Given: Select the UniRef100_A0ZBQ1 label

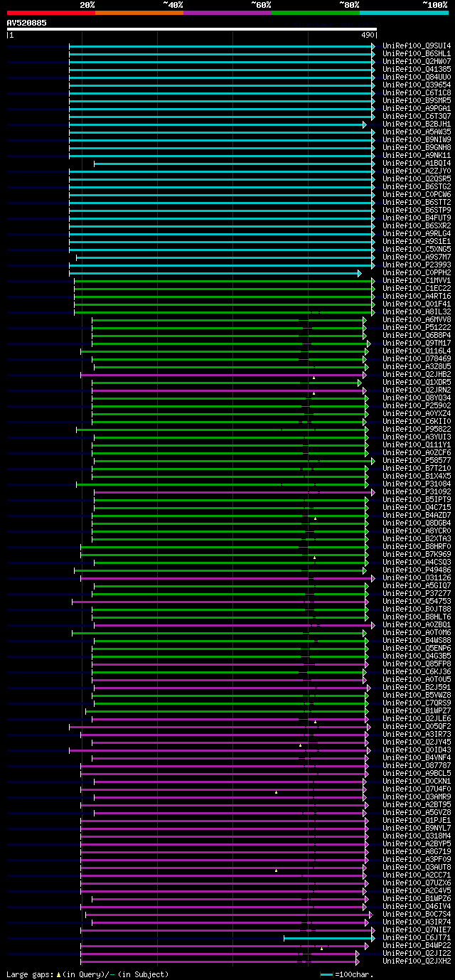Looking at the screenshot, I should click(x=417, y=624).
